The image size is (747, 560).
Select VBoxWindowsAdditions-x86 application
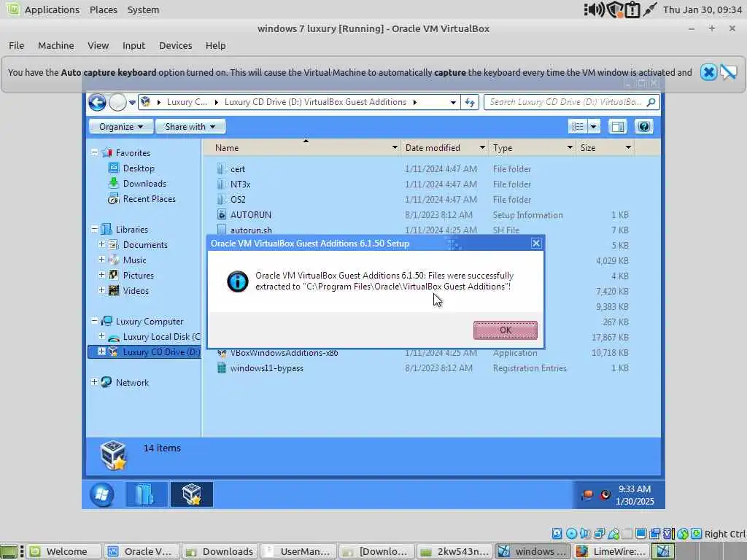pyautogui.click(x=284, y=354)
